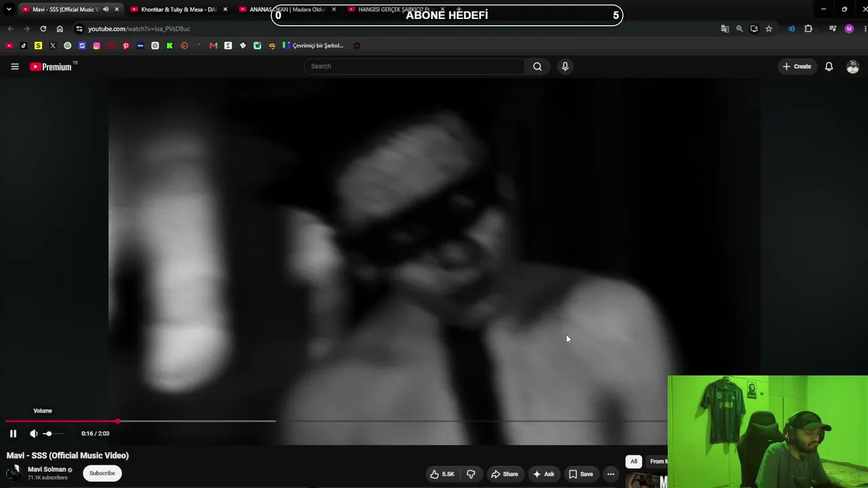868x488 pixels.
Task: Open the green K bookmark
Action: [x=170, y=45]
